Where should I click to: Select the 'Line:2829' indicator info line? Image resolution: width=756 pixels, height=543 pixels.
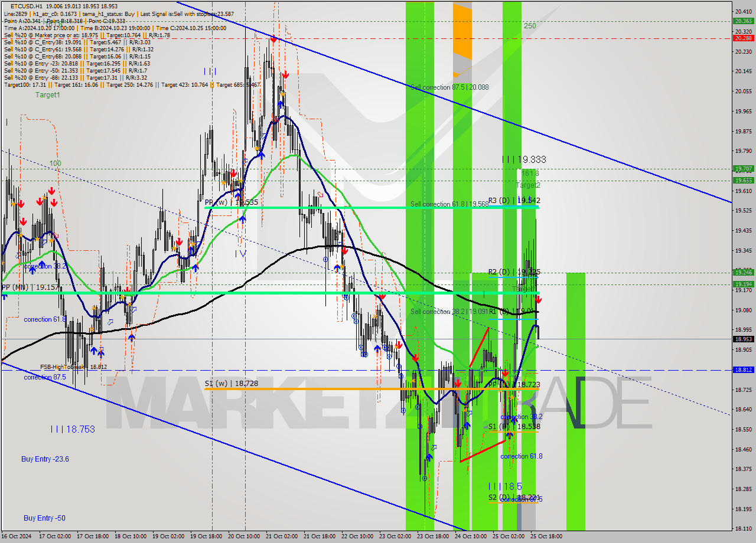tap(118, 14)
